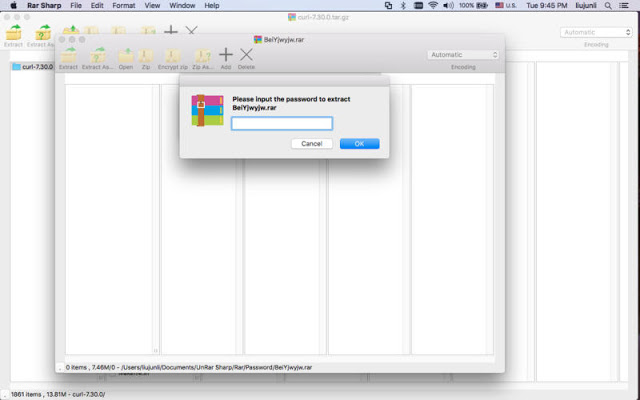Screen dimensions: 640x400
Task: Click the Bluetooth icon in the menu bar
Action: click(x=403, y=6)
